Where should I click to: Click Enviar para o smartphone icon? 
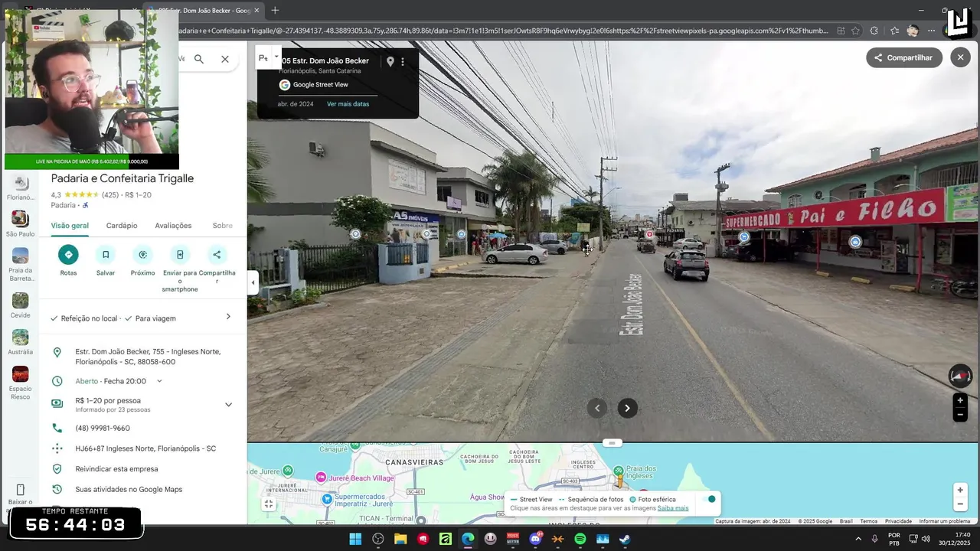pos(180,255)
